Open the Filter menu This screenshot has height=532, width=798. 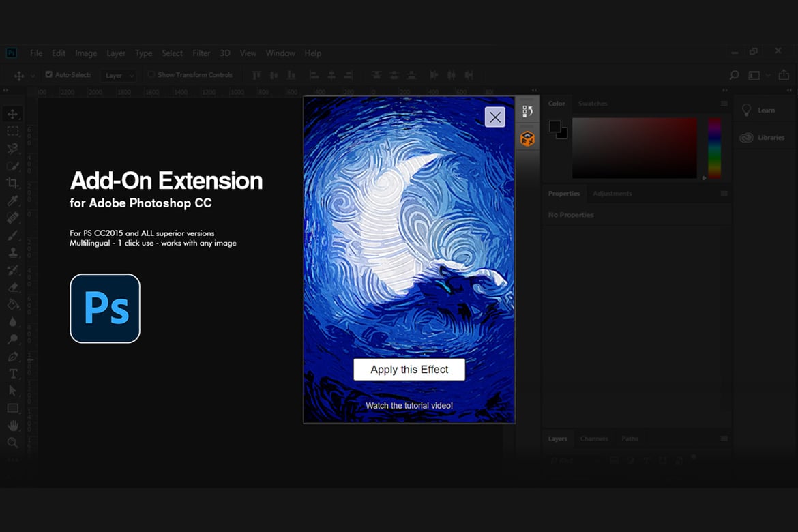201,53
